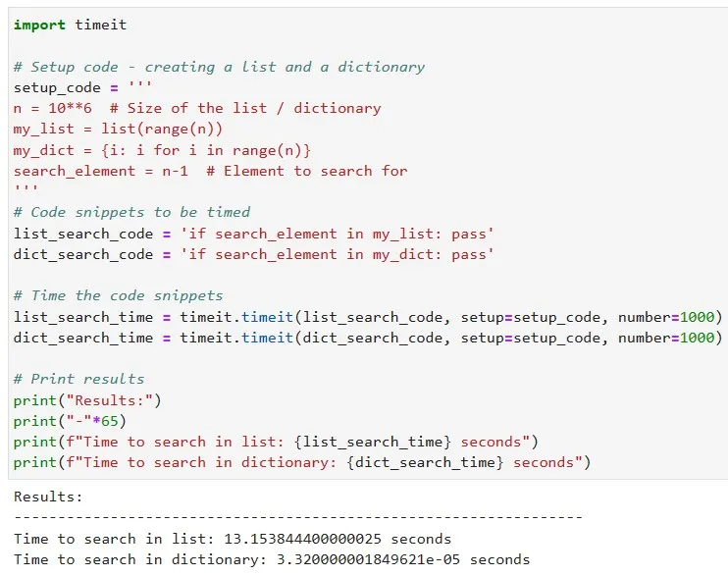The width and height of the screenshot is (728, 576).
Task: Click the "my_list = list(range(n))" line
Action: click(118, 129)
